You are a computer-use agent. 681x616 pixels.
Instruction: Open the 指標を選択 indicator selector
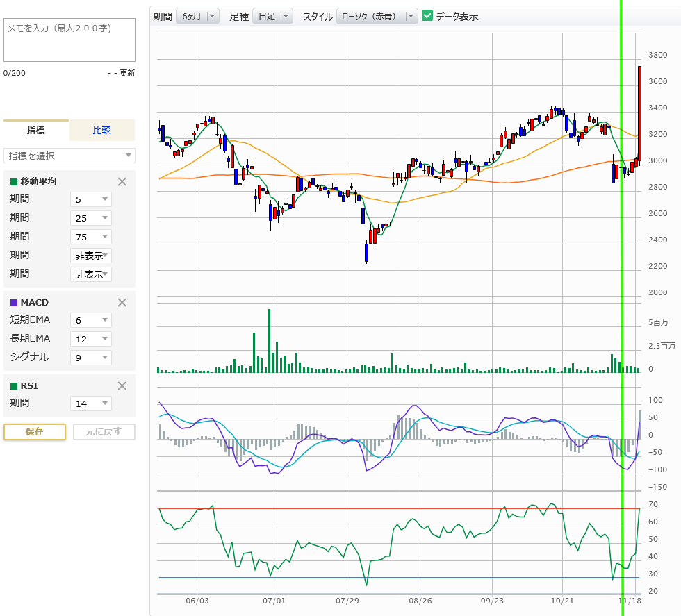click(69, 156)
